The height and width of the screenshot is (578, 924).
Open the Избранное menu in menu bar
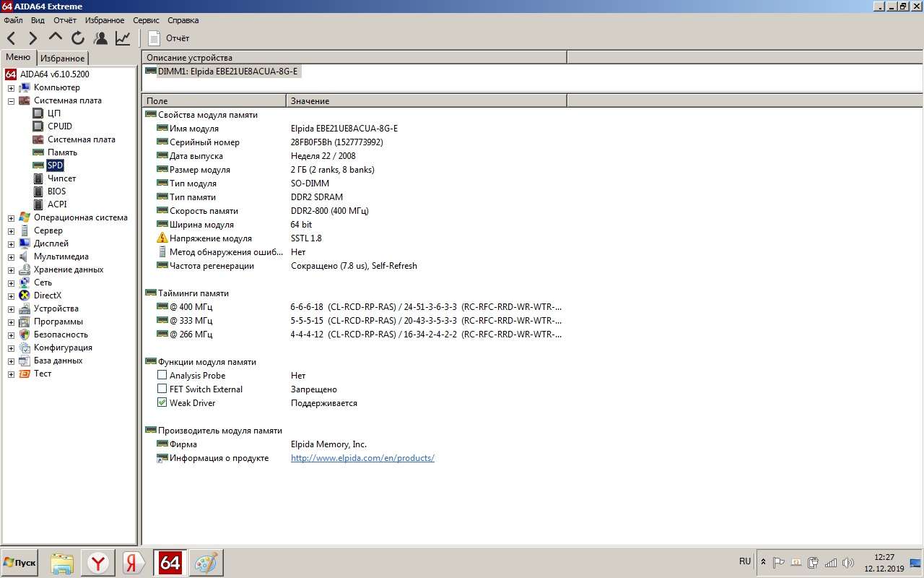click(x=105, y=20)
